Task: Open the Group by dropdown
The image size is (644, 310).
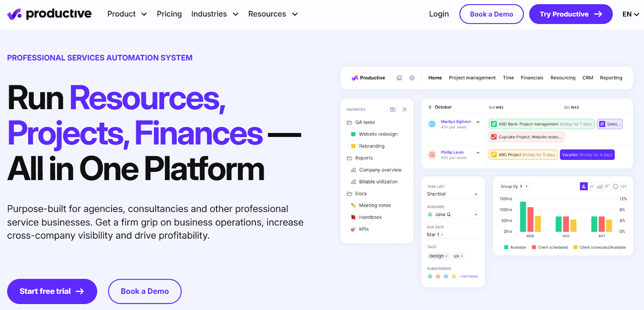Action: [x=514, y=186]
